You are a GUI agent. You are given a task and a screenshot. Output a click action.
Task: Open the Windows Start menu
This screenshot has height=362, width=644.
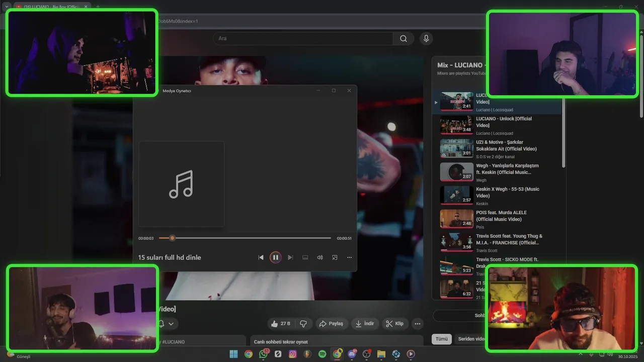pyautogui.click(x=234, y=354)
